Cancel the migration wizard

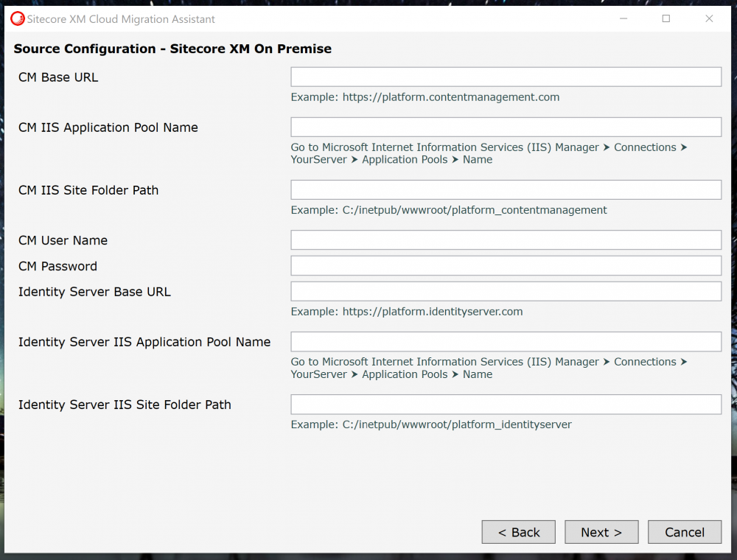click(685, 532)
